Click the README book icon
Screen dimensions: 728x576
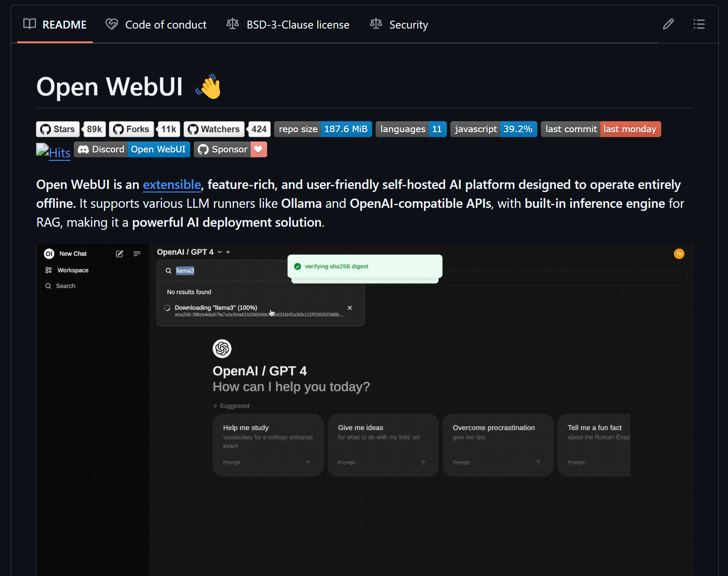coord(29,24)
